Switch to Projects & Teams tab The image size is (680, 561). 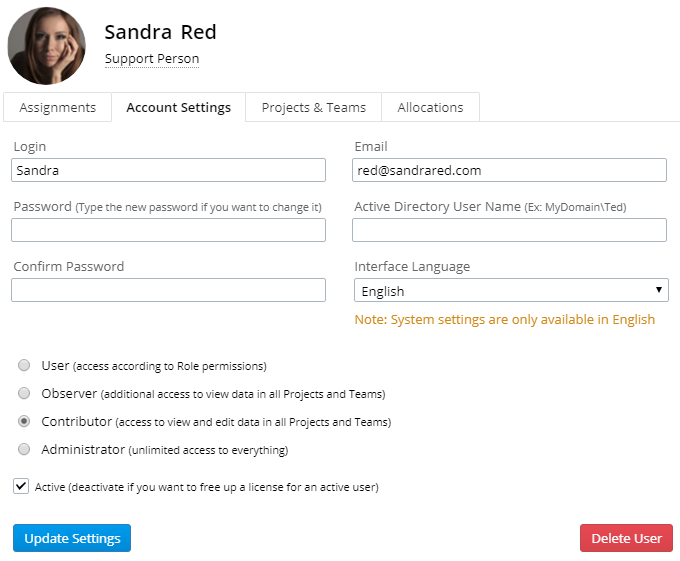click(314, 107)
